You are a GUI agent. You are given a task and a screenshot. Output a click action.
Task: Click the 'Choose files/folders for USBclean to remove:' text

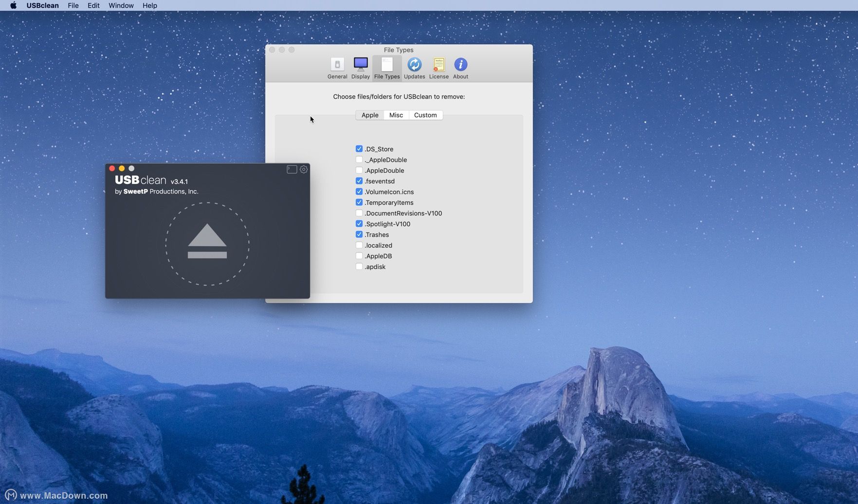399,97
